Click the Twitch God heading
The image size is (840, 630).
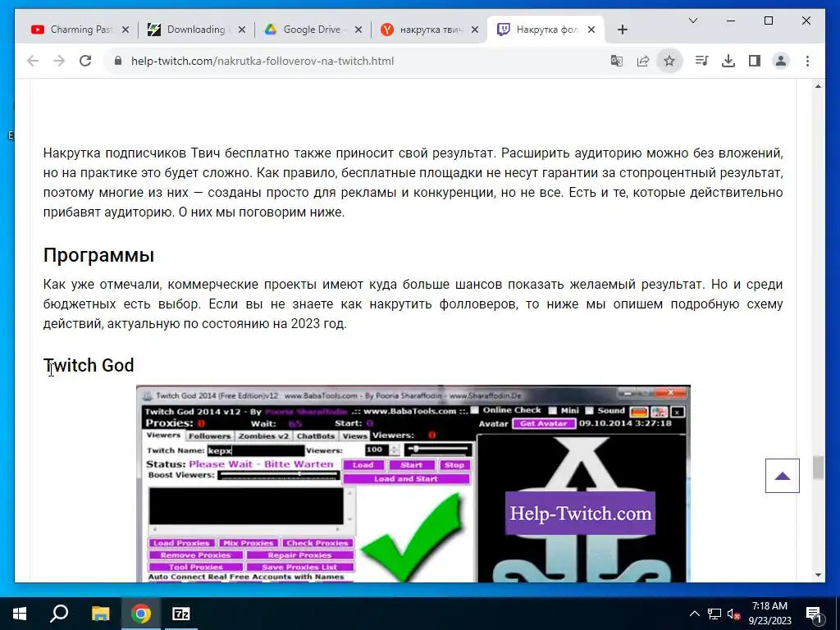point(89,365)
